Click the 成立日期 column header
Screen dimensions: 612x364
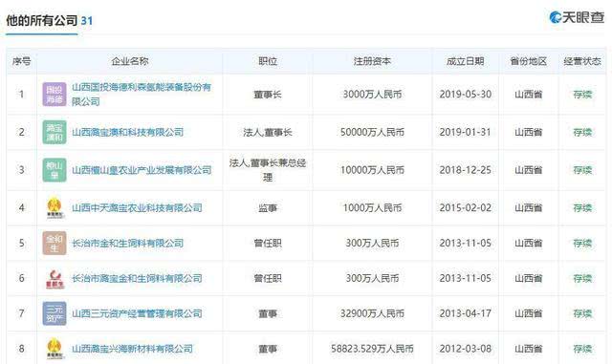[466, 61]
